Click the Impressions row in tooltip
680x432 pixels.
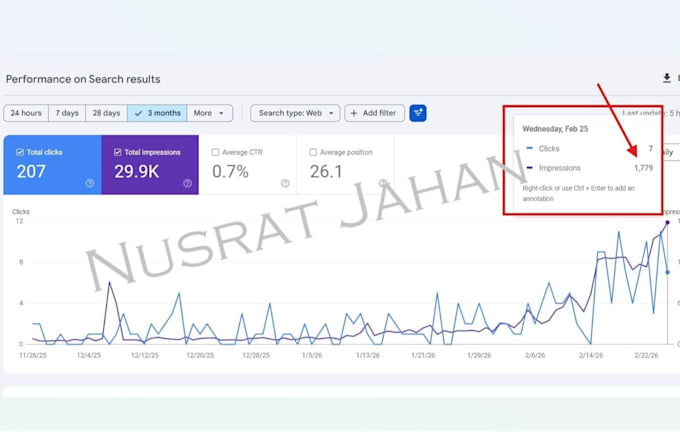click(x=589, y=168)
